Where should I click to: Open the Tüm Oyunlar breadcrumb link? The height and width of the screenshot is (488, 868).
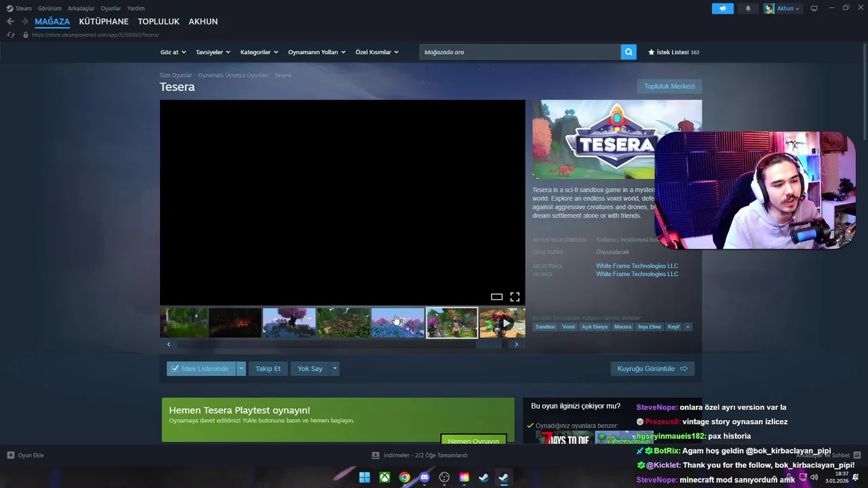click(x=176, y=75)
